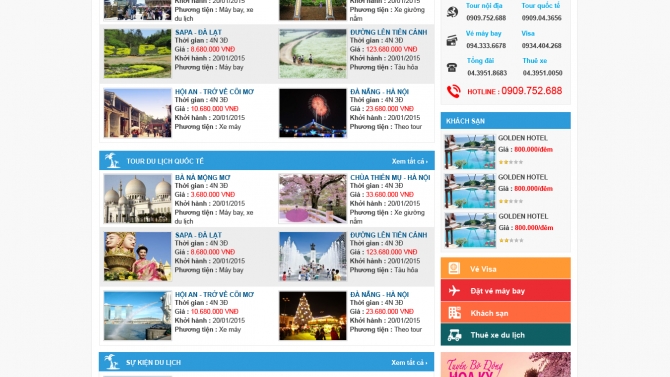The width and height of the screenshot is (670, 377).
Task: Click the phone number 094.333.6678
Action: pyautogui.click(x=486, y=46)
